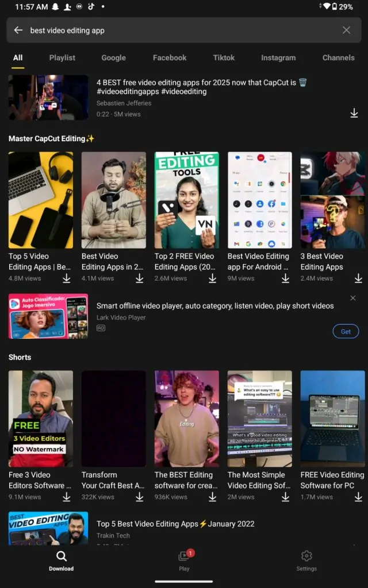The width and height of the screenshot is (368, 588).
Task: Tap the channel name Trakin Tech
Action: click(113, 536)
